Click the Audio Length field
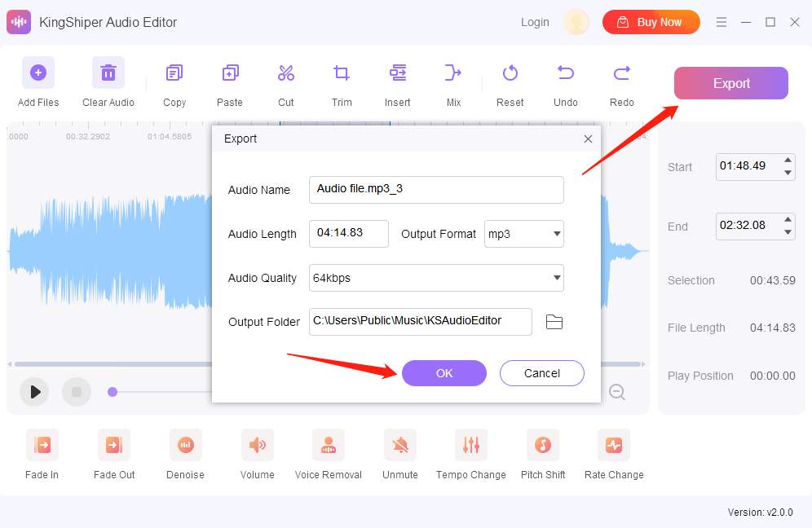Image resolution: width=812 pixels, height=528 pixels. click(x=348, y=234)
